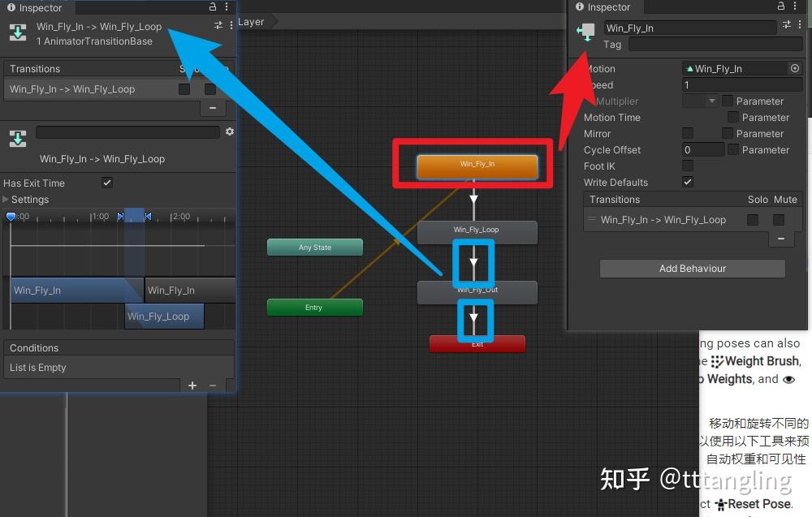Enable Cycle Offset Parameter checkbox
Screen dimensions: 812x517
point(732,149)
